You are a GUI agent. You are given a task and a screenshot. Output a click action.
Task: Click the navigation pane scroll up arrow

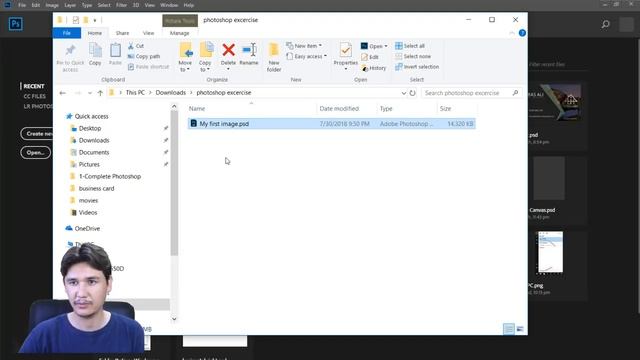pyautogui.click(x=174, y=107)
